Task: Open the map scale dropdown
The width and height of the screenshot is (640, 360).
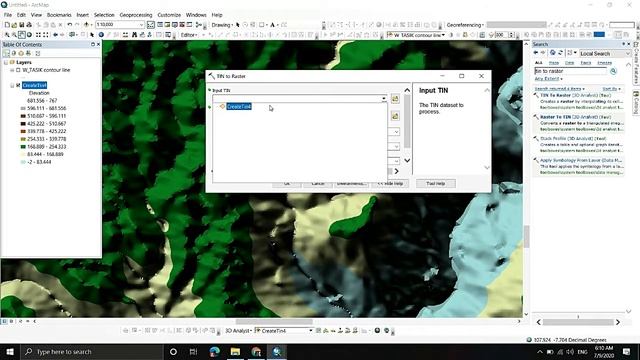Action: [142, 25]
